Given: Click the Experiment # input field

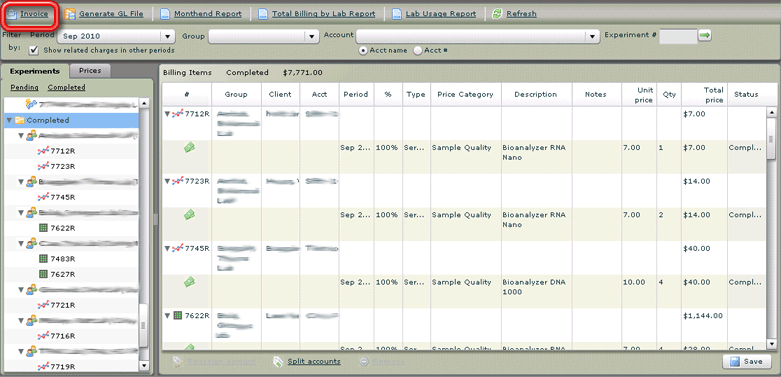Looking at the screenshot, I should click(678, 36).
